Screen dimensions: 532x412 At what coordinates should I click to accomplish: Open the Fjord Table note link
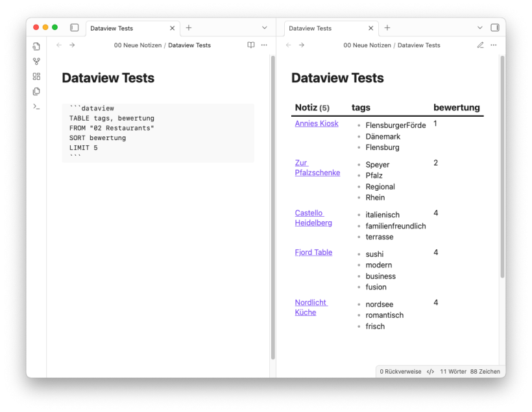313,252
